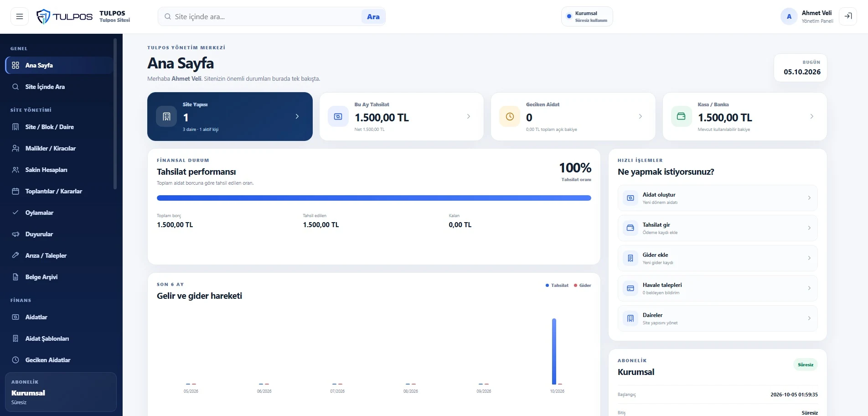Click the Tahsilat blue legend dot

pos(547,286)
